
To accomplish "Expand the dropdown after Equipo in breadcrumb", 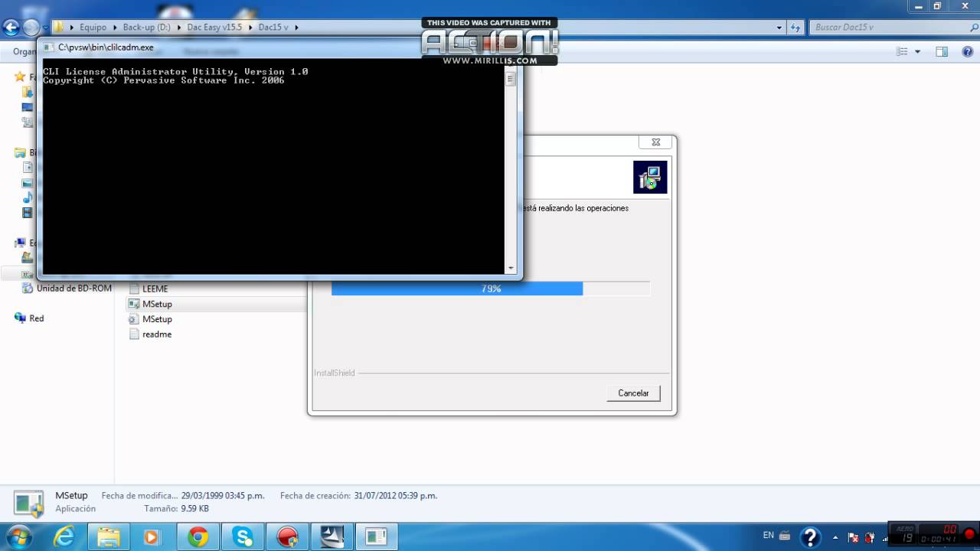I will [x=114, y=28].
